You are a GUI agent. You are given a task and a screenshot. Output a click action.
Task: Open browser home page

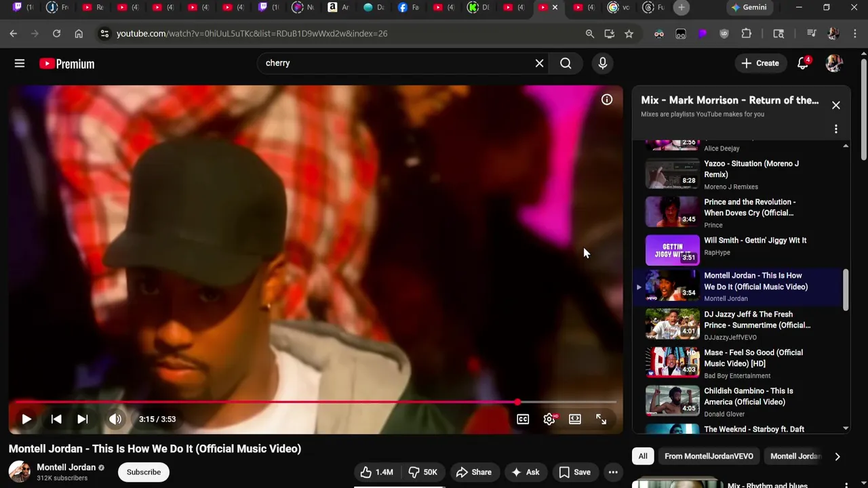point(79,33)
